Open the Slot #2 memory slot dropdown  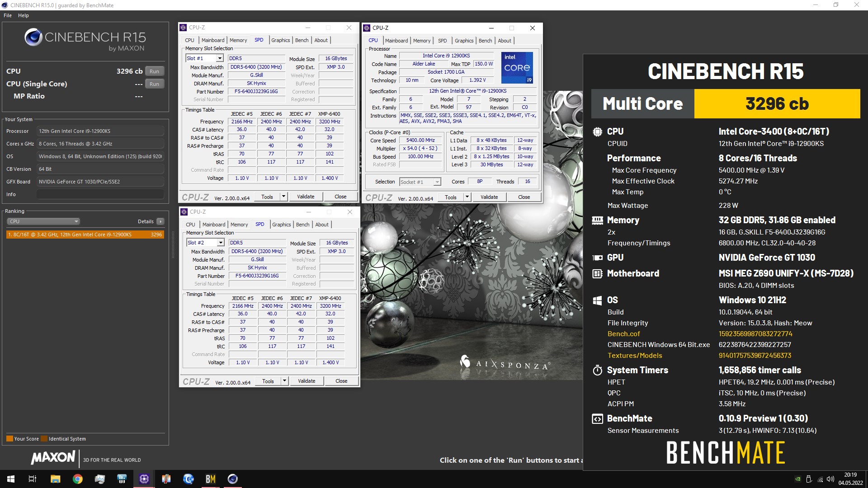pyautogui.click(x=221, y=243)
